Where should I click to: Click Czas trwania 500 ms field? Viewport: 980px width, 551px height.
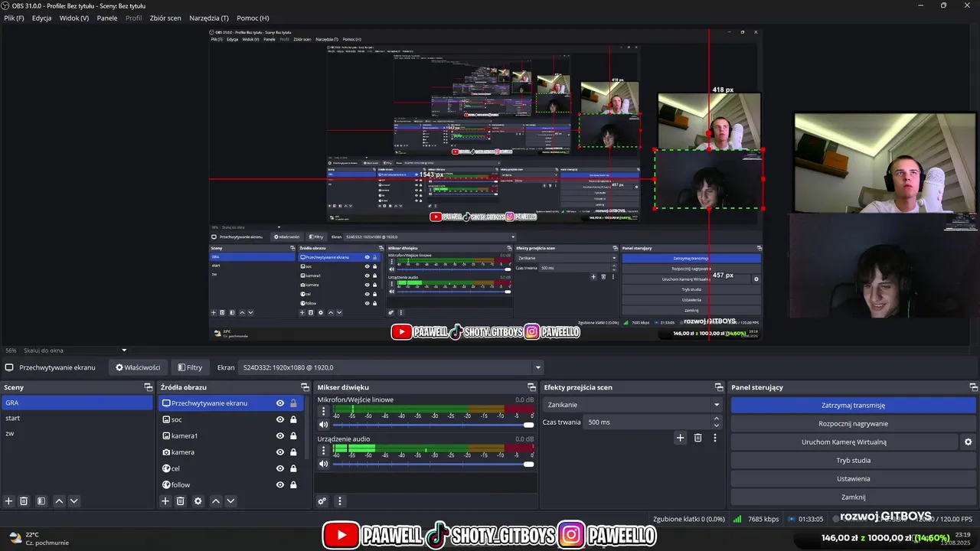[x=648, y=422]
